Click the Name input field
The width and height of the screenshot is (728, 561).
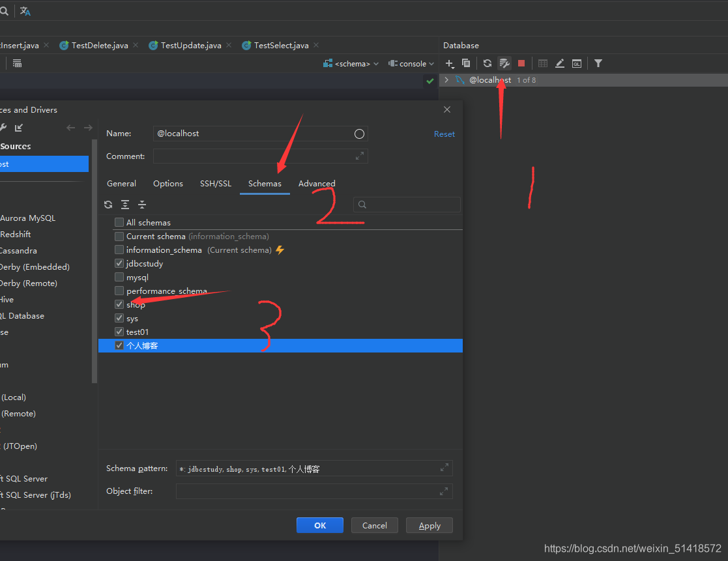pyautogui.click(x=261, y=134)
